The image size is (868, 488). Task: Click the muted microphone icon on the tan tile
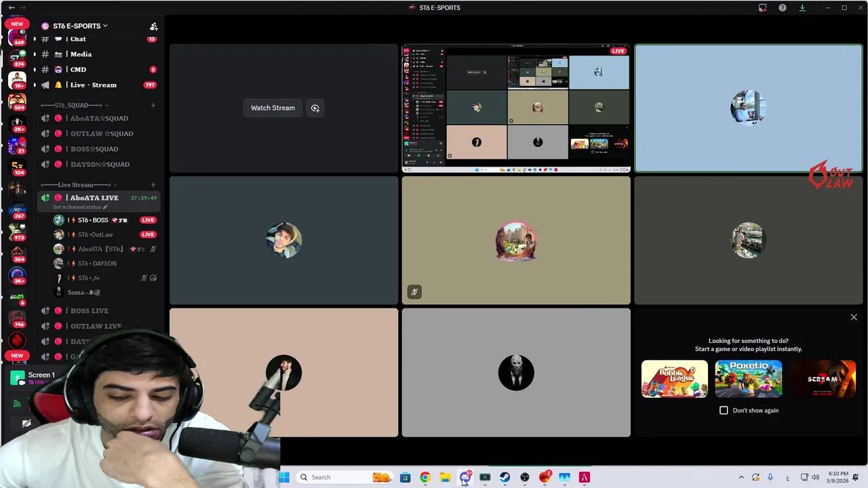tap(414, 292)
